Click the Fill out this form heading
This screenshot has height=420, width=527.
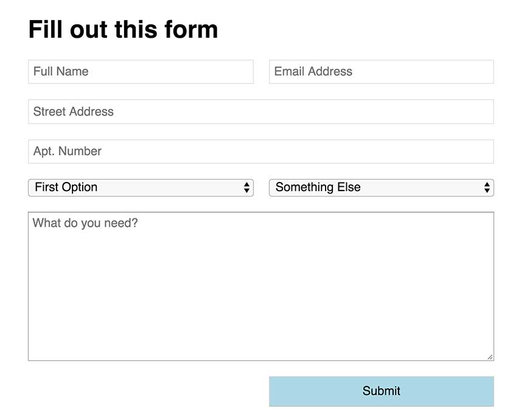[x=123, y=30]
